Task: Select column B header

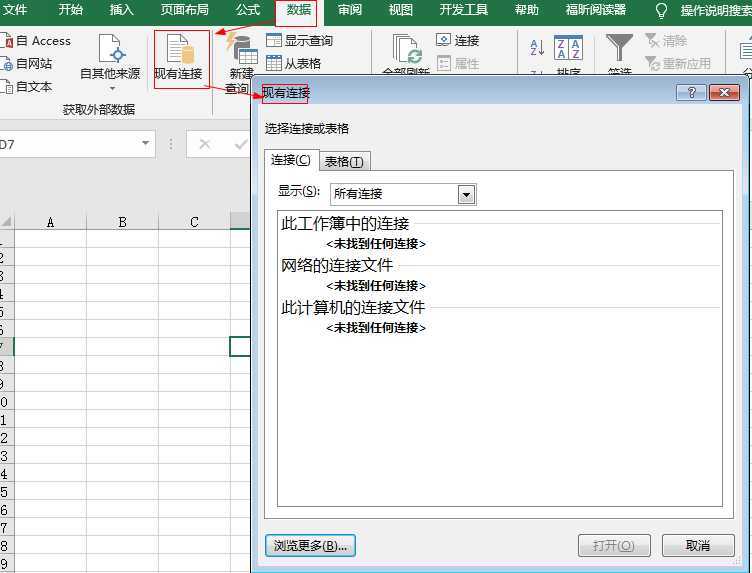Action: coord(122,222)
